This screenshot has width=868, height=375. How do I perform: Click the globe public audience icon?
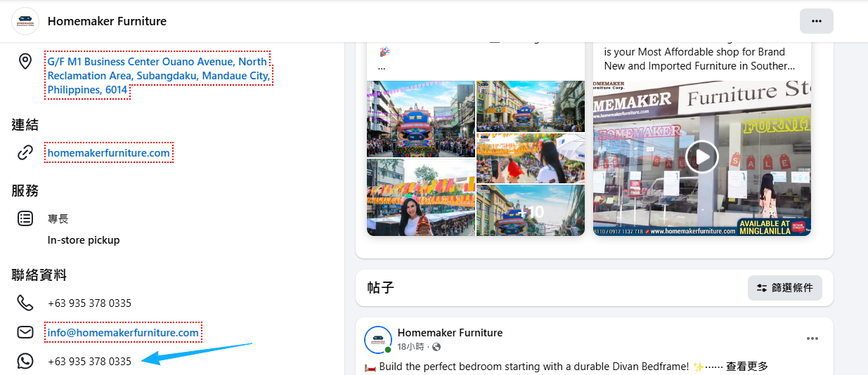pyautogui.click(x=436, y=347)
